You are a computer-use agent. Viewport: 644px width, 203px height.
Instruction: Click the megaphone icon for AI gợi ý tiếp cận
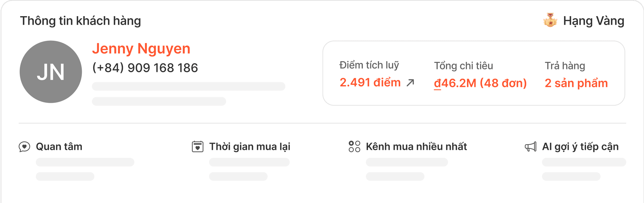click(531, 147)
